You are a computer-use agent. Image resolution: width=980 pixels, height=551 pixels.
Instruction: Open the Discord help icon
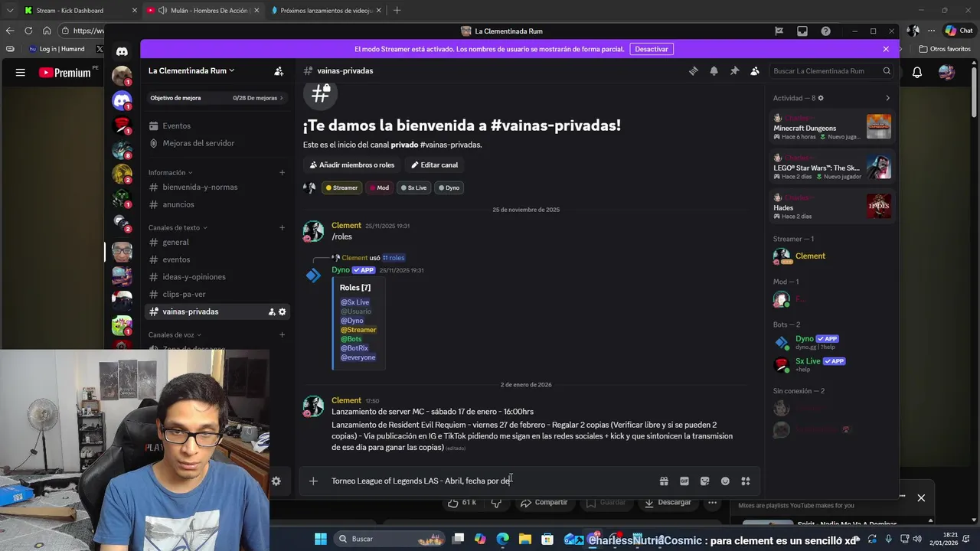[x=825, y=31]
